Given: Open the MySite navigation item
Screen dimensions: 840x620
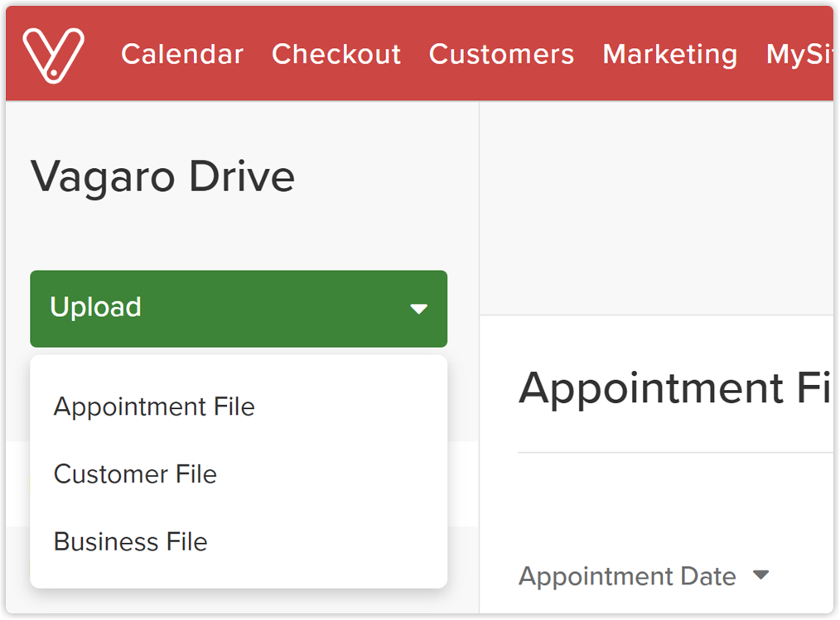Looking at the screenshot, I should [799, 55].
